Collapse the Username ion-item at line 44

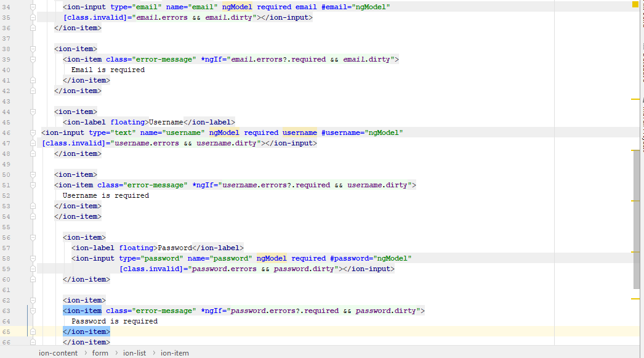click(33, 112)
